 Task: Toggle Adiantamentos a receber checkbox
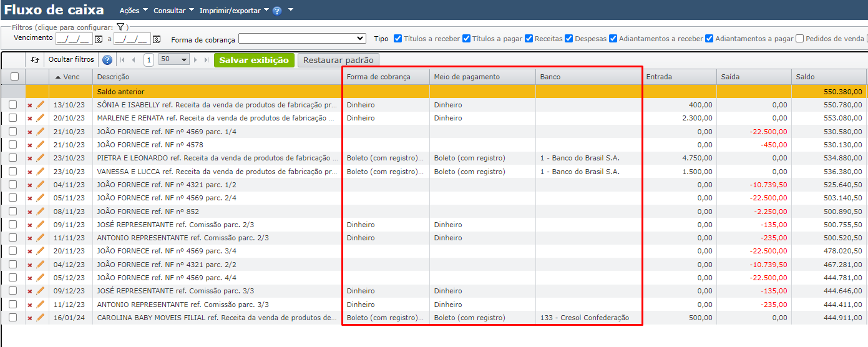tap(613, 39)
